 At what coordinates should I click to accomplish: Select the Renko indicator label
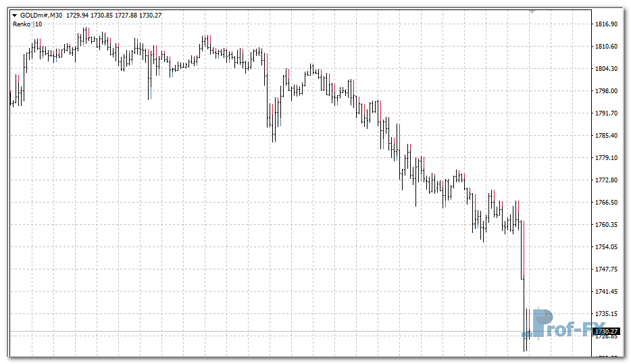click(22, 24)
